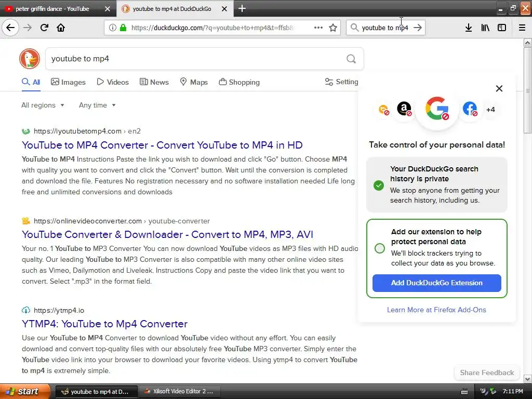Screen dimensions: 532x399
Task: Open the Windows Start menu
Action: point(25,391)
